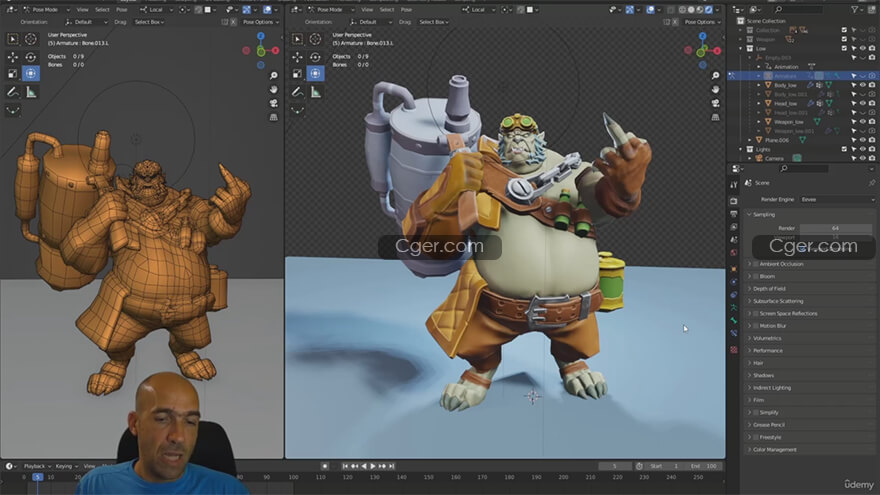Image resolution: width=880 pixels, height=495 pixels.
Task: Jump to the last frame
Action: (392, 466)
